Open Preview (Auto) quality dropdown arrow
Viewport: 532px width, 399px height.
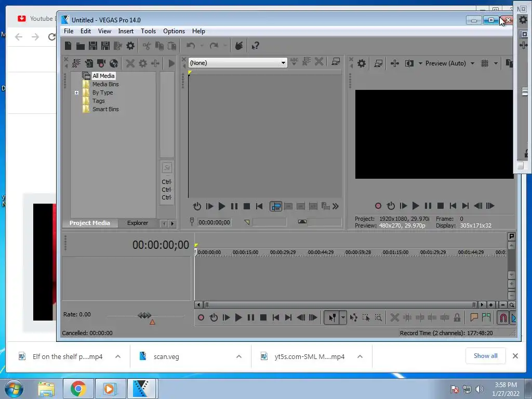coord(472,63)
